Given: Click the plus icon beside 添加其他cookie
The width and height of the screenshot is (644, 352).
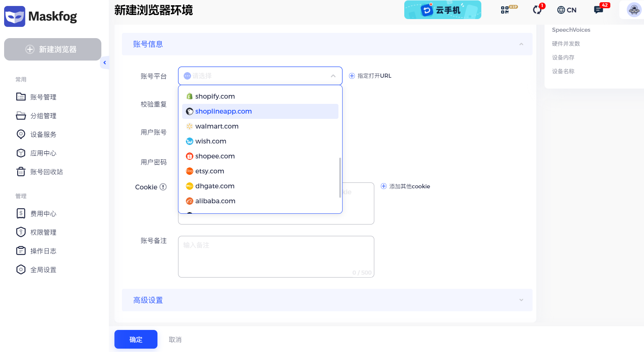Looking at the screenshot, I should click(x=384, y=186).
